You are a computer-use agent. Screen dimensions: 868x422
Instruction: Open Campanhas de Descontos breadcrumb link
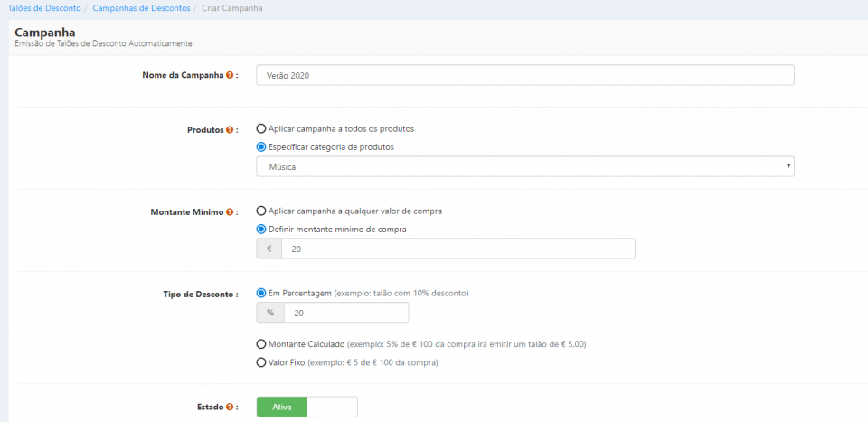[x=141, y=8]
